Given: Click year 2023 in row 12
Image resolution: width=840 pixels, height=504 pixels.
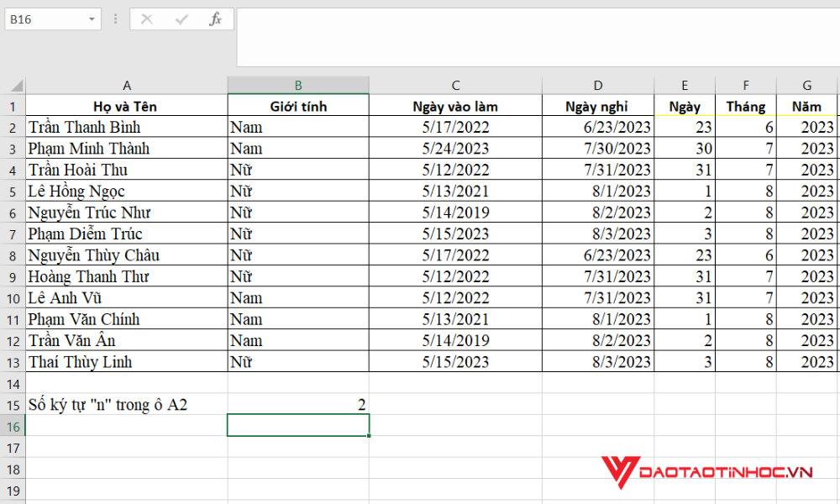Looking at the screenshot, I should tap(806, 341).
